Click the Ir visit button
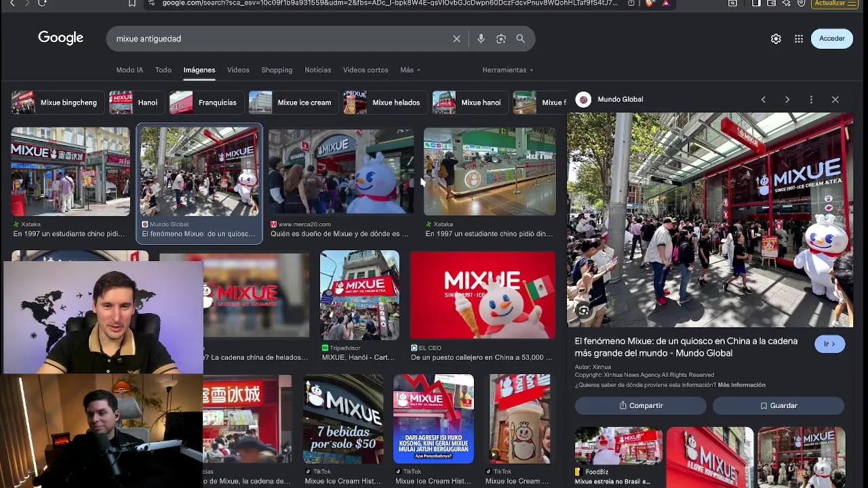The height and width of the screenshot is (488, 868). click(829, 344)
